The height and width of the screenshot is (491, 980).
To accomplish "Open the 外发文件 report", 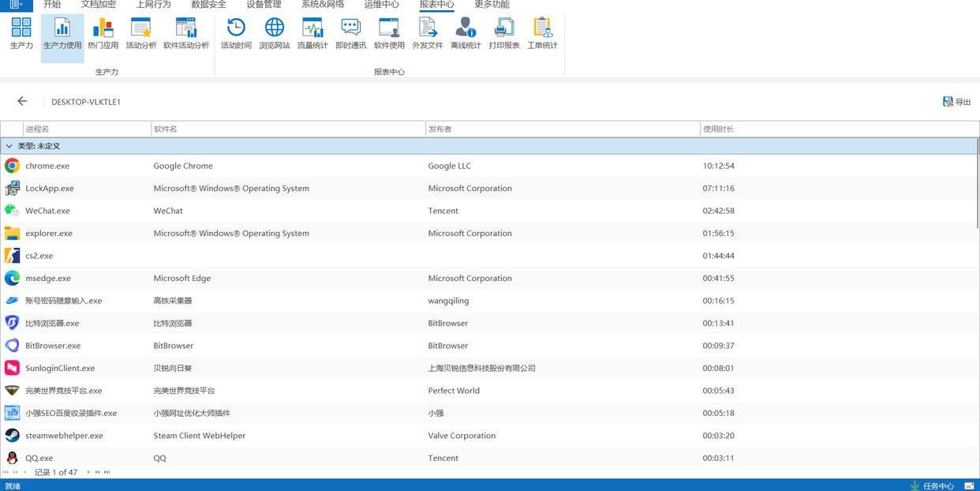I will point(427,33).
